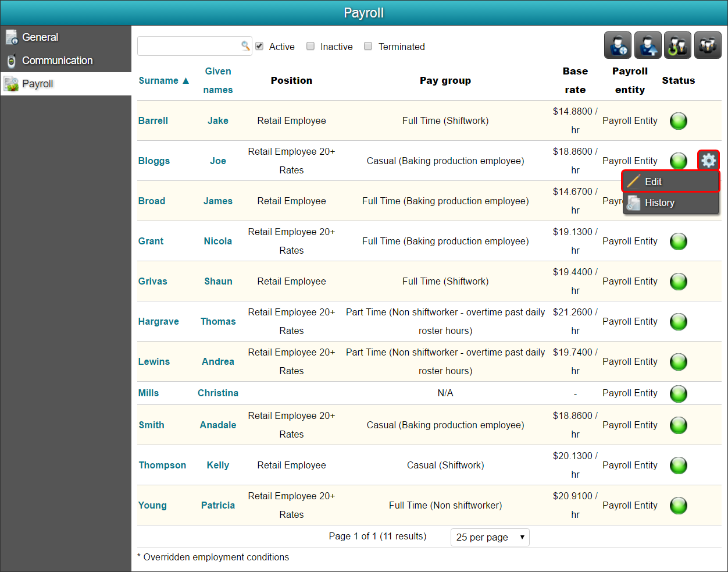
Task: Sort by the Given names column header
Action: [x=218, y=80]
